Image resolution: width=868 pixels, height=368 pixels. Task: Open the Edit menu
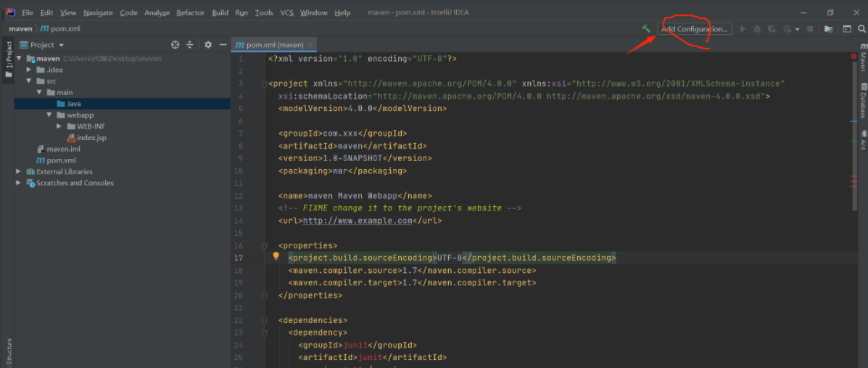pyautogui.click(x=47, y=13)
